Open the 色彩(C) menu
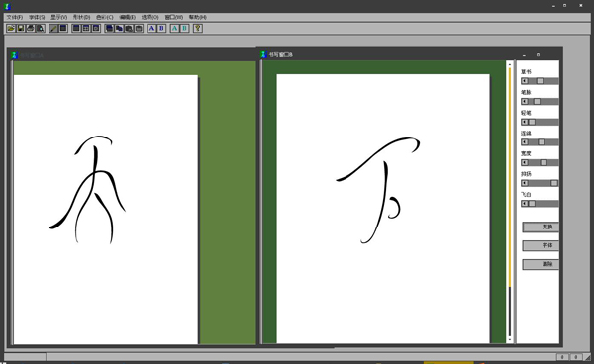The height and width of the screenshot is (364, 594). [x=105, y=17]
